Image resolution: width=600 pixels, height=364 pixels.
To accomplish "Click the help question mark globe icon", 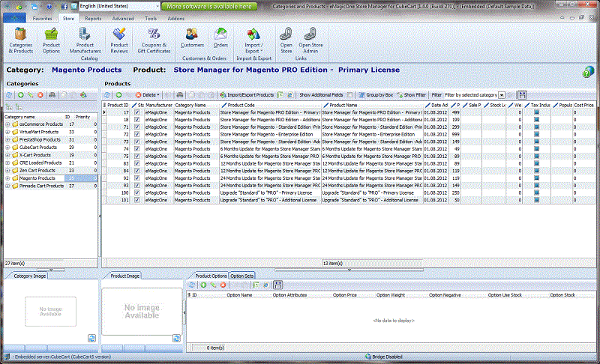I will 588,71.
